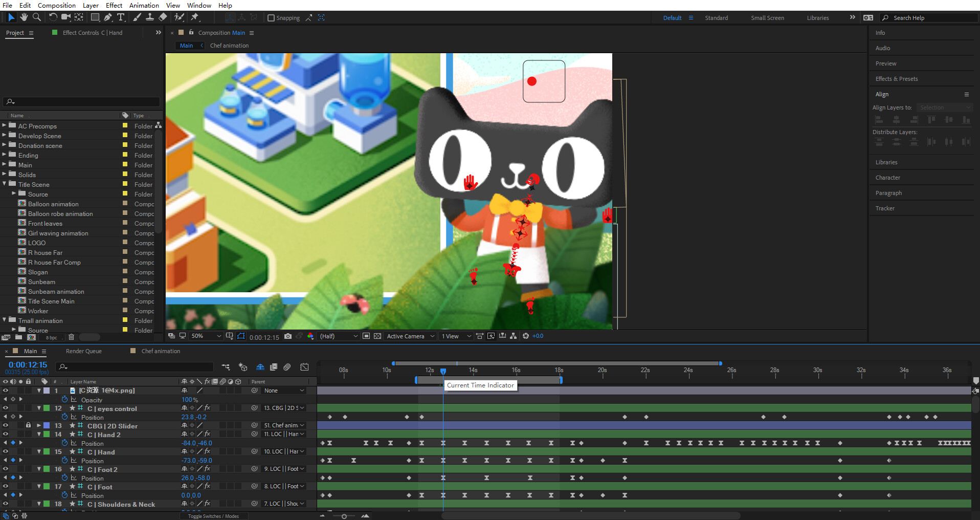Enable Frame Blending for the timeline
The width and height of the screenshot is (980, 520).
(274, 367)
